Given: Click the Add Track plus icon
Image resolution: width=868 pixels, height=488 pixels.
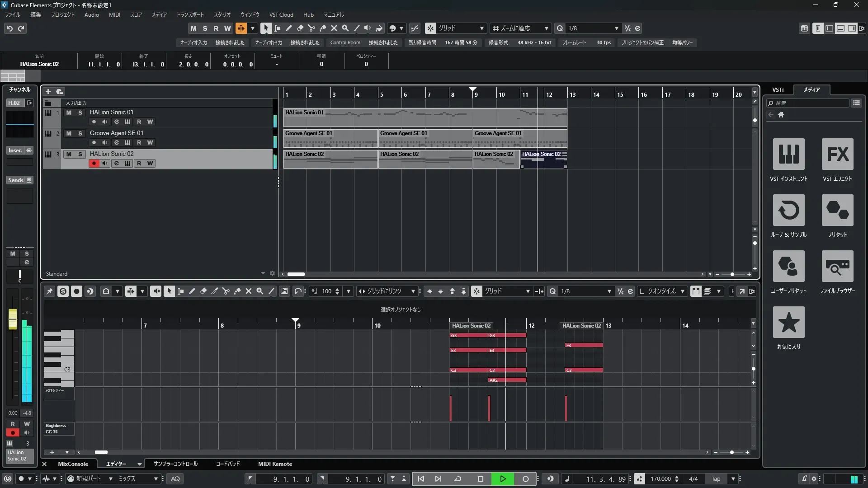Looking at the screenshot, I should pos(48,91).
